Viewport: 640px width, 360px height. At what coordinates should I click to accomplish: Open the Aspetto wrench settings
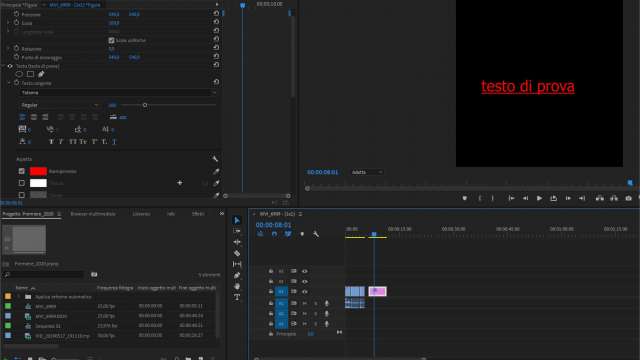tap(215, 159)
